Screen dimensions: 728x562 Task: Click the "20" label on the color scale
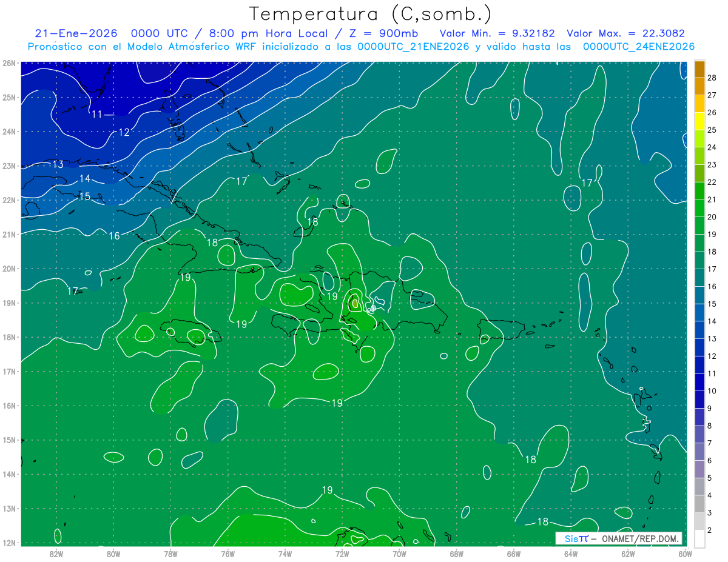point(712,217)
